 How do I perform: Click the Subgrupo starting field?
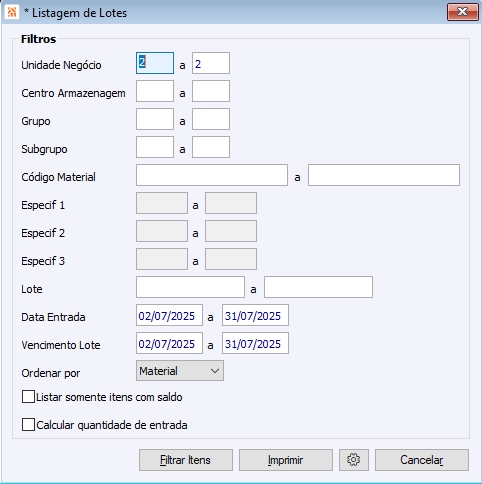pos(155,147)
